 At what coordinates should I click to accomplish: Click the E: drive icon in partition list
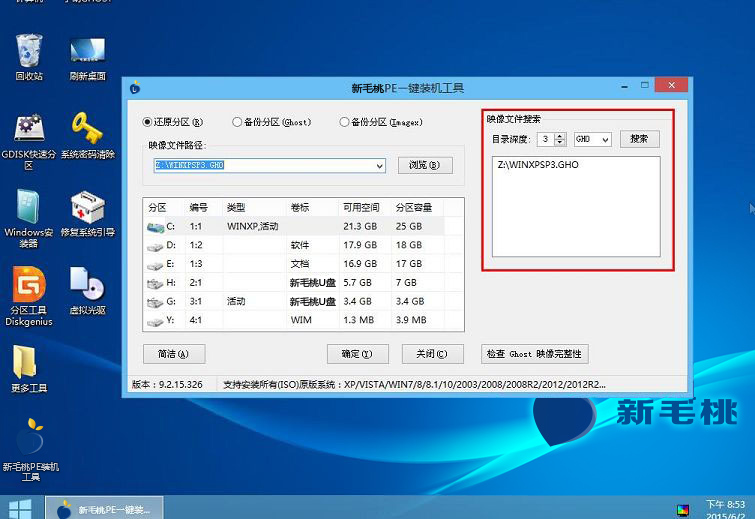pyautogui.click(x=155, y=265)
